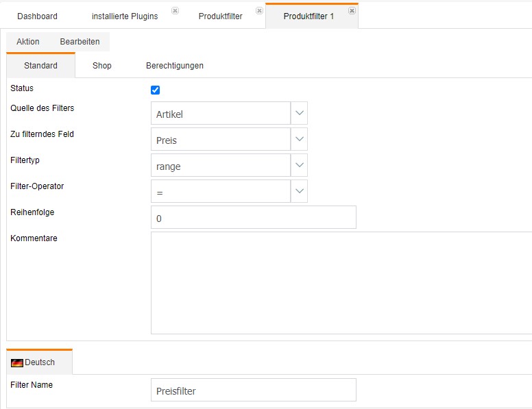Open the Produktfilter tab
This screenshot has width=532, height=409.
[x=221, y=16]
